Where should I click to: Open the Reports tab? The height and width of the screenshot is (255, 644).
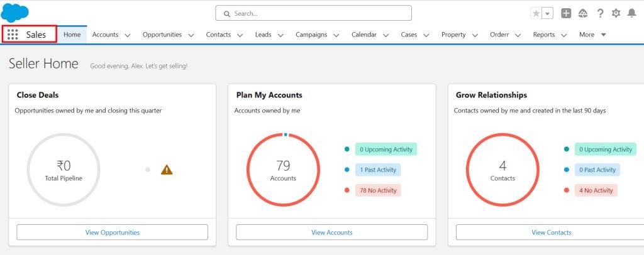click(x=544, y=35)
